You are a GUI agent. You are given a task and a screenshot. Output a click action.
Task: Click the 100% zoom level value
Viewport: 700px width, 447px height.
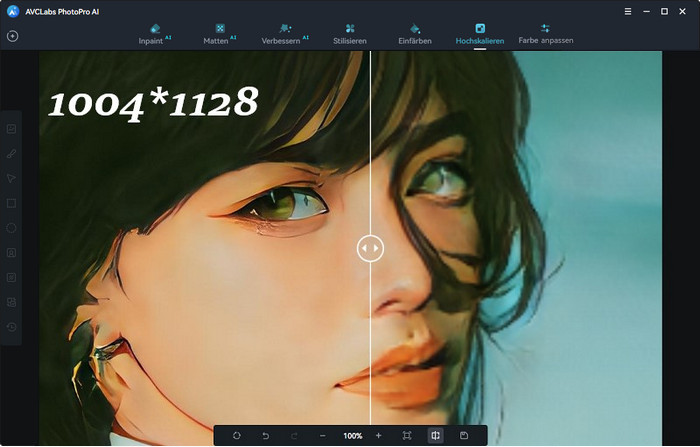coord(353,436)
